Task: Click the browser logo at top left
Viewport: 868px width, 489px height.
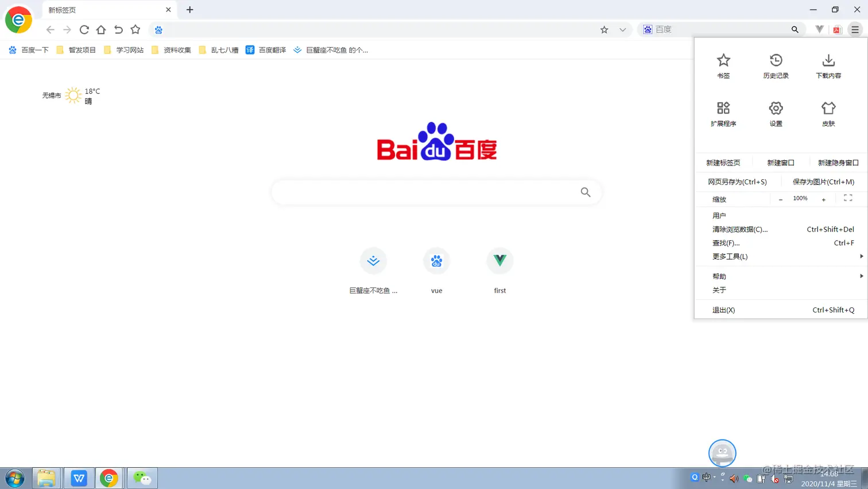Action: point(18,20)
